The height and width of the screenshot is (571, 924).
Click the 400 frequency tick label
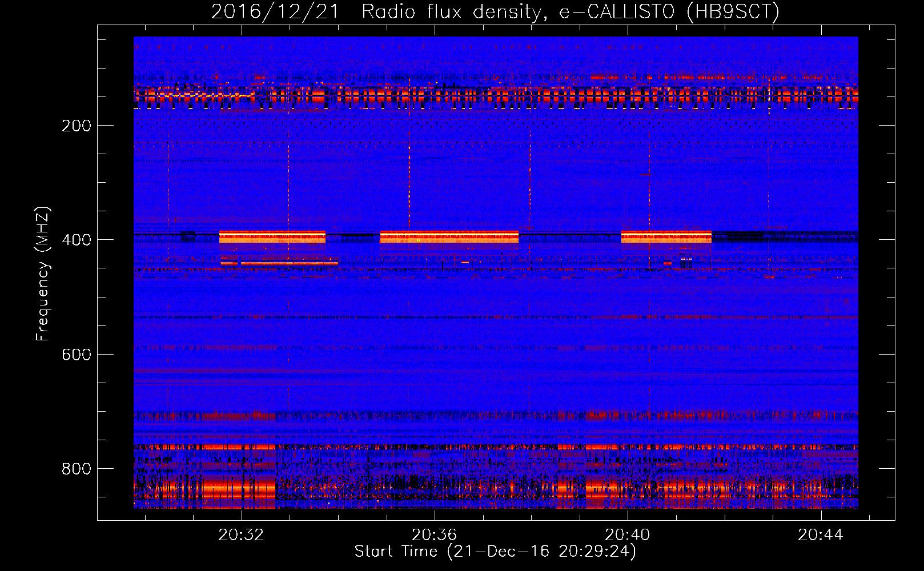77,240
